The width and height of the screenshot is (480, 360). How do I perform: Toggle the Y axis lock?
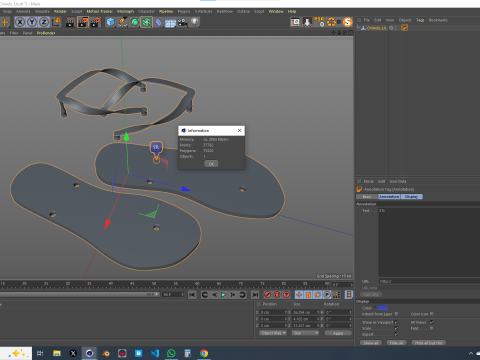tap(32, 22)
